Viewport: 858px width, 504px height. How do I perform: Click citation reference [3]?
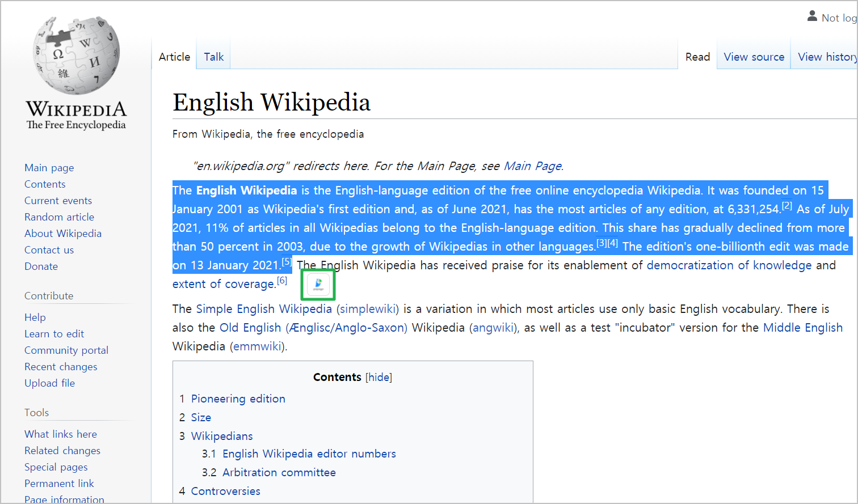tap(602, 243)
